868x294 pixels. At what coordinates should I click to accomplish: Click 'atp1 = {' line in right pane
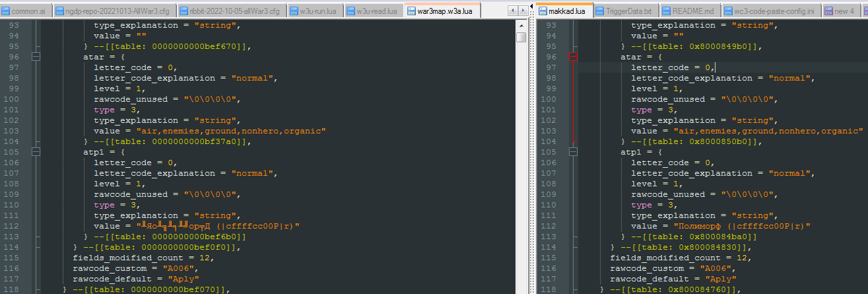(x=642, y=152)
